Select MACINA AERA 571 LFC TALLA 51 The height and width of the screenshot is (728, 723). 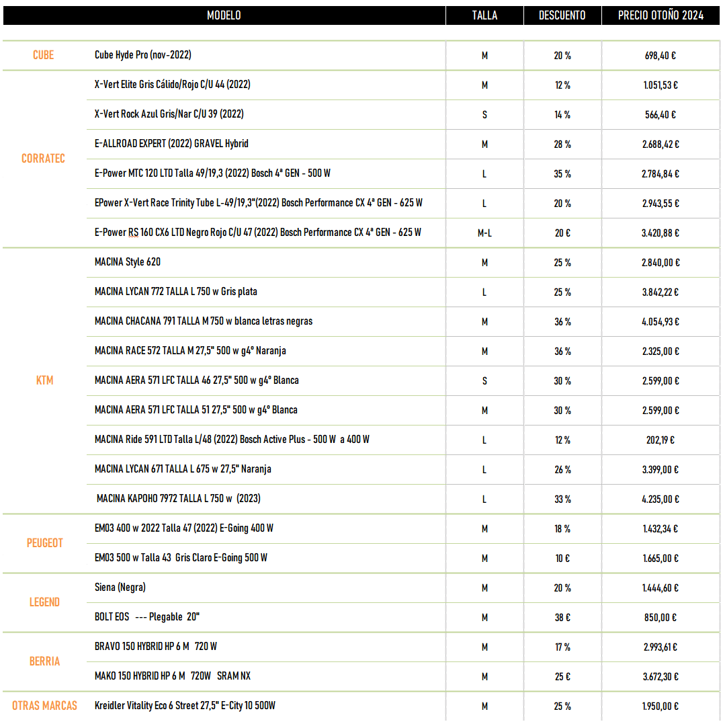coord(196,410)
